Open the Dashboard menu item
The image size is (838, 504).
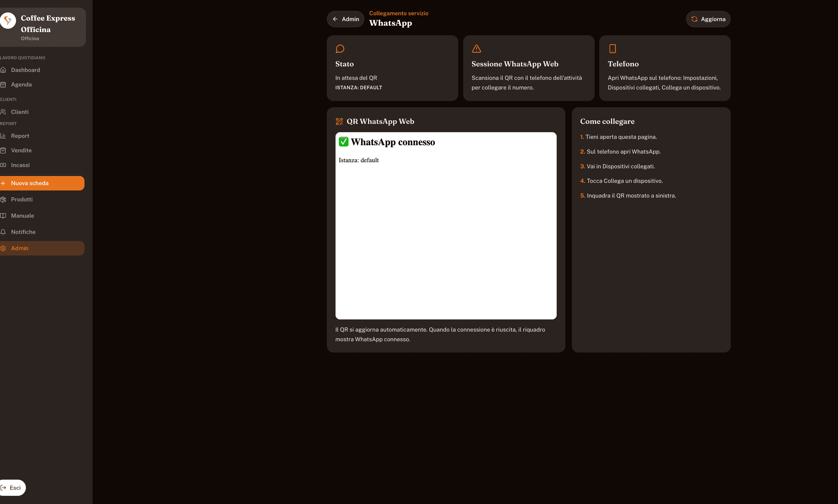42,70
